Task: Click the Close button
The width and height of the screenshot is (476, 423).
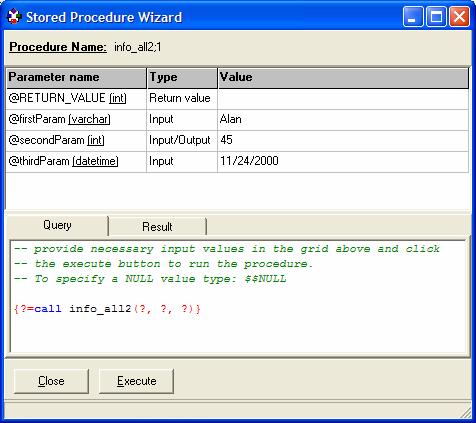Action: [x=51, y=381]
